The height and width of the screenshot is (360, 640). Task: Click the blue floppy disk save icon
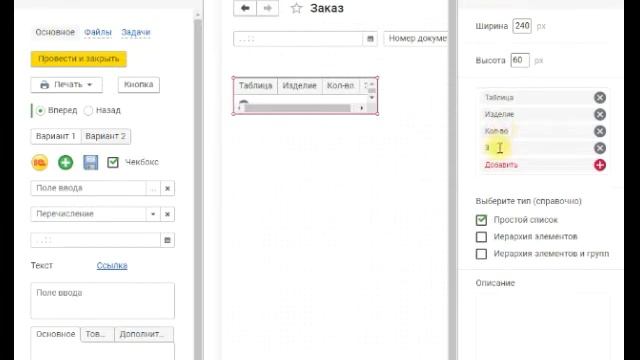coord(91,162)
